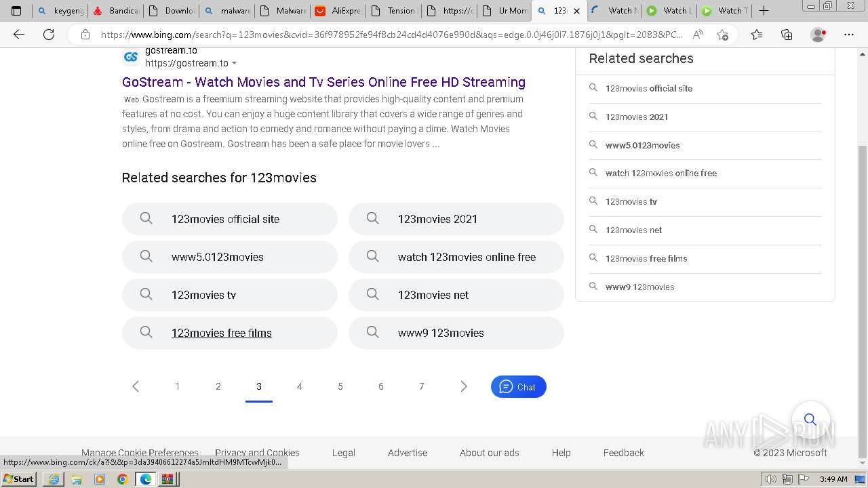Close the active 123movies search tab
The width and height of the screenshot is (868, 488).
click(x=576, y=11)
